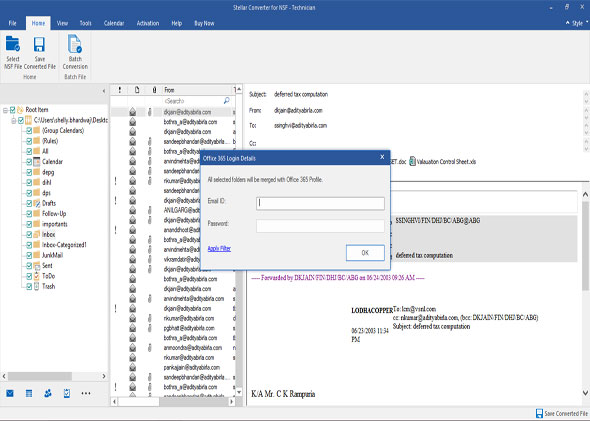Close Office 365 Login Details dialog
This screenshot has width=590, height=421.
click(x=382, y=157)
